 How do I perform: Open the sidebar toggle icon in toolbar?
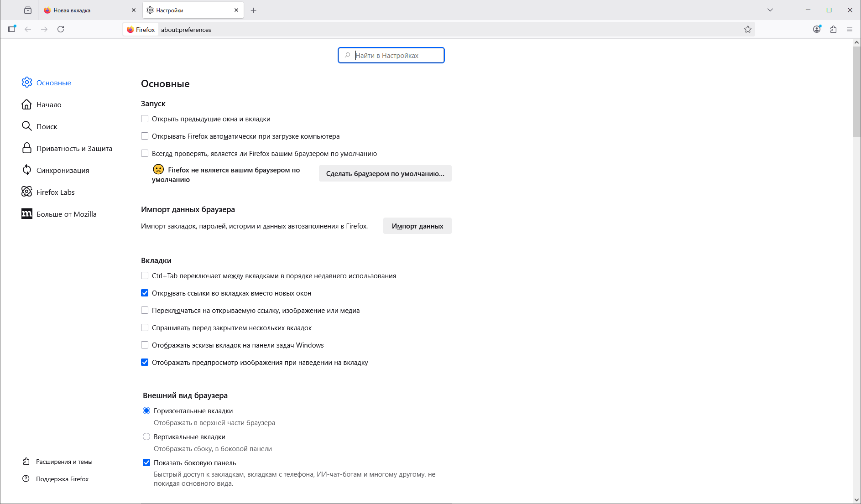pos(12,29)
